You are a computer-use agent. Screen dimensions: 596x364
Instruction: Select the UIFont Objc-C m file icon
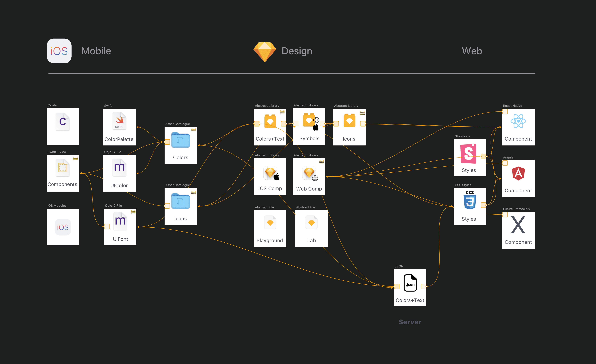(x=120, y=221)
